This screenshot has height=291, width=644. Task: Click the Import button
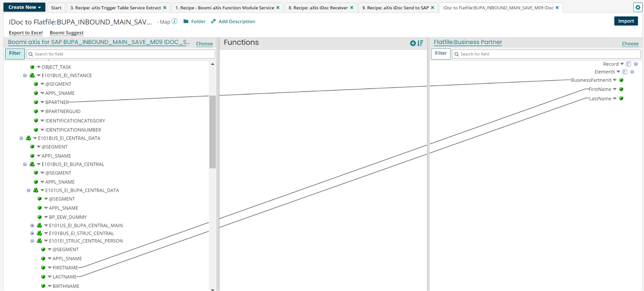pos(626,21)
